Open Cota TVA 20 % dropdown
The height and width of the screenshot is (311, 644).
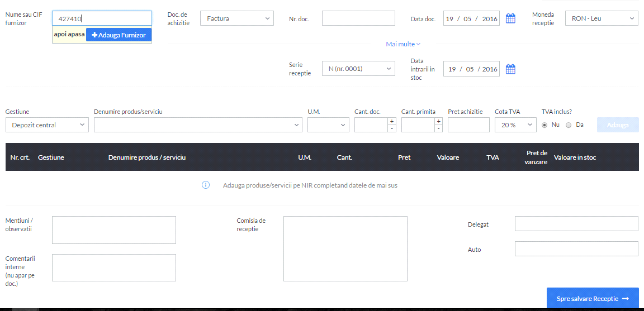(515, 125)
